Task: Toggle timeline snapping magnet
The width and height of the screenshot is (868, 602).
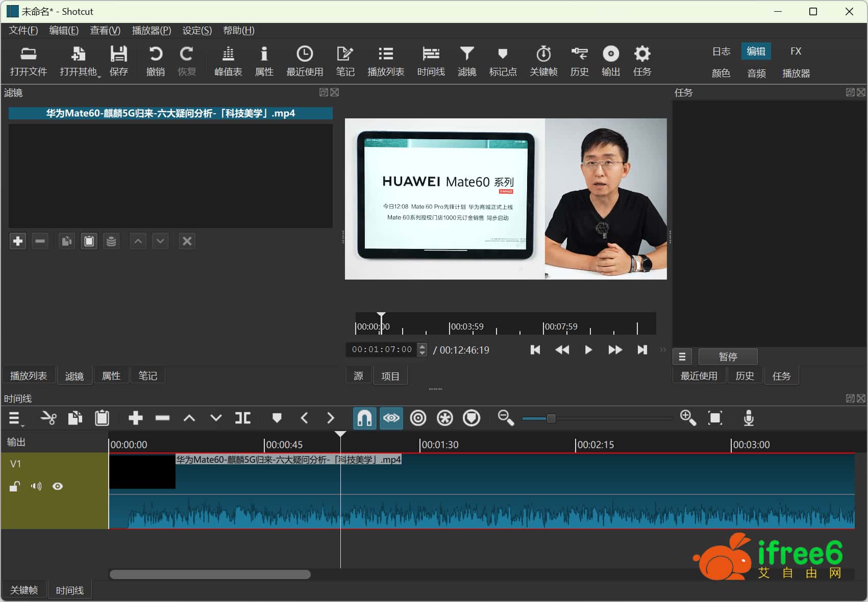Action: click(364, 418)
